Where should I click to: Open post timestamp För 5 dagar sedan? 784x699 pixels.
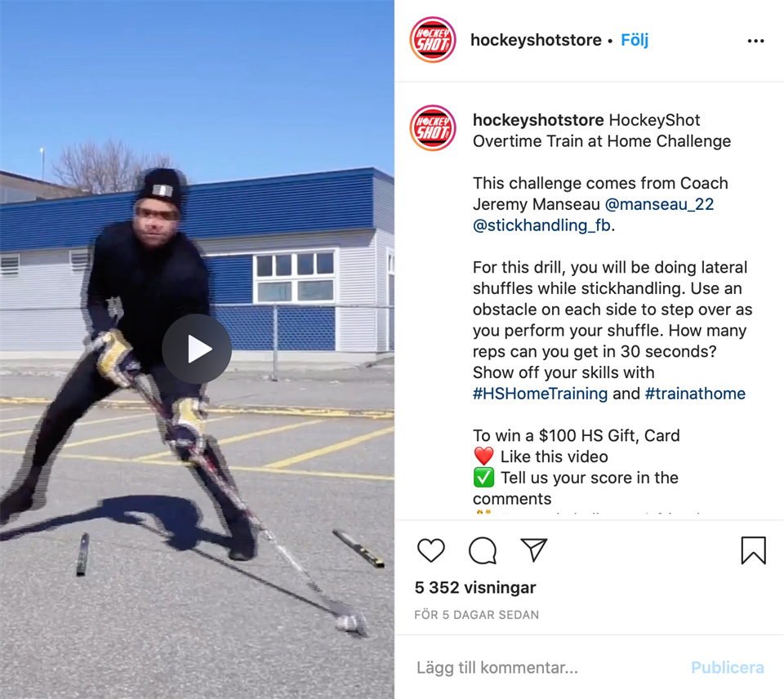476,615
